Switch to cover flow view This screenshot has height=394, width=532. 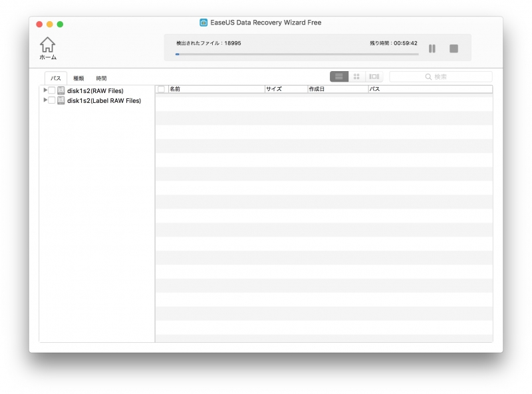click(374, 77)
